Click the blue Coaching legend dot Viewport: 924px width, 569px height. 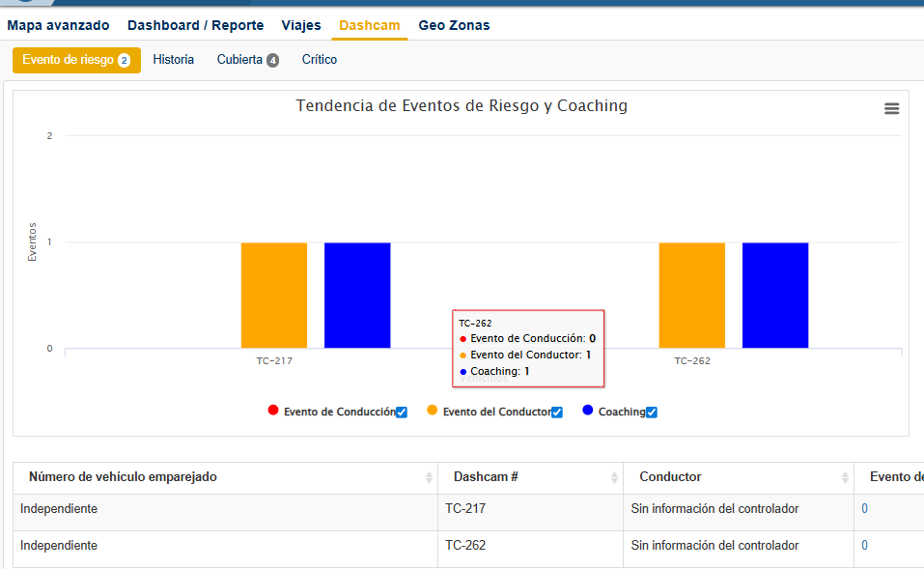coord(588,411)
